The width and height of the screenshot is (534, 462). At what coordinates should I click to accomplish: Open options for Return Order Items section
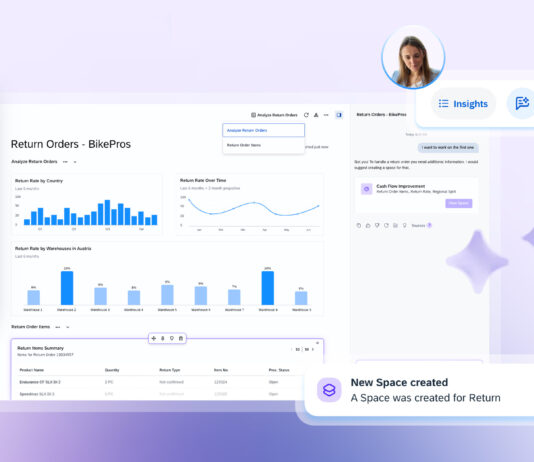tap(58, 327)
